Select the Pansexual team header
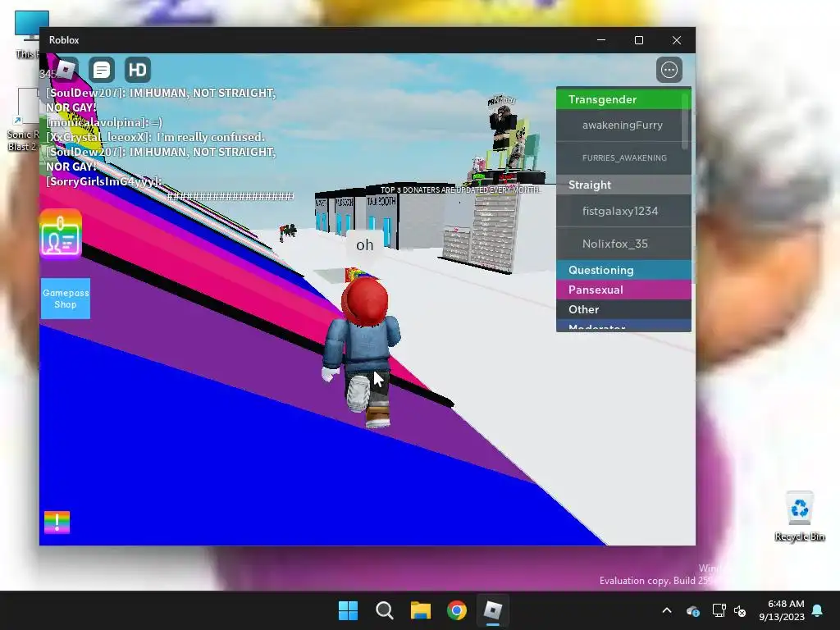The width and height of the screenshot is (840, 630). tap(623, 290)
